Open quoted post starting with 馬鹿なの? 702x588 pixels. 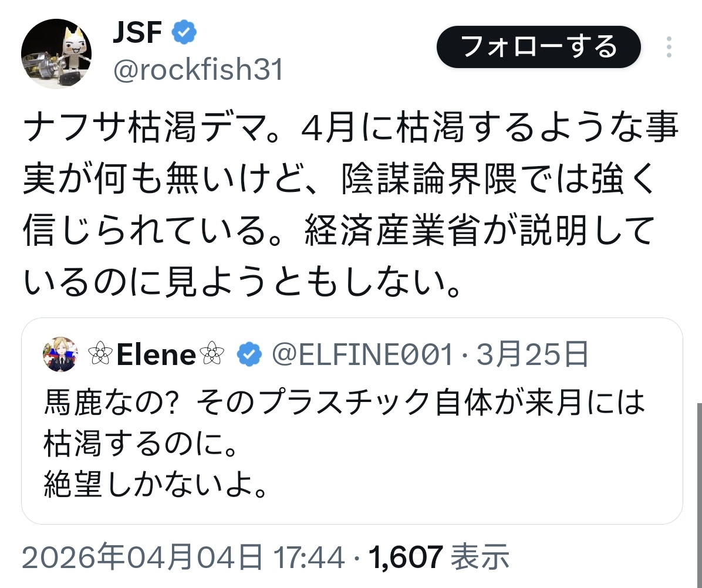[344, 403]
